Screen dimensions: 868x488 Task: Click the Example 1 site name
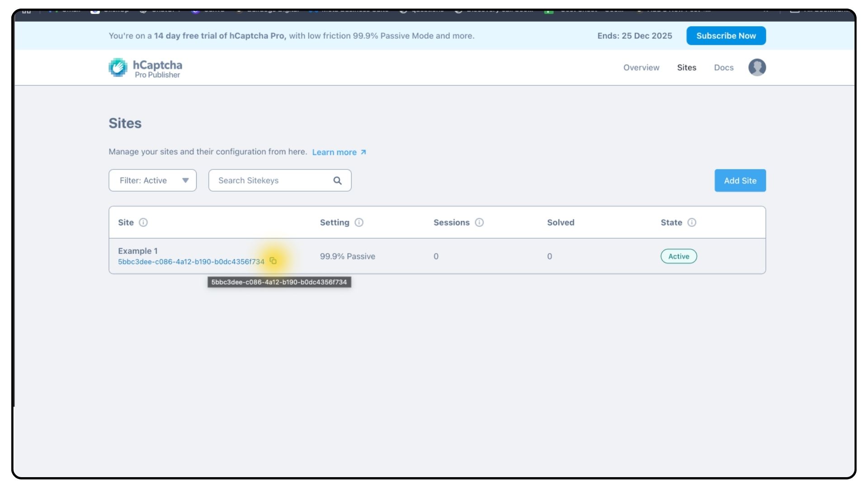pyautogui.click(x=137, y=251)
